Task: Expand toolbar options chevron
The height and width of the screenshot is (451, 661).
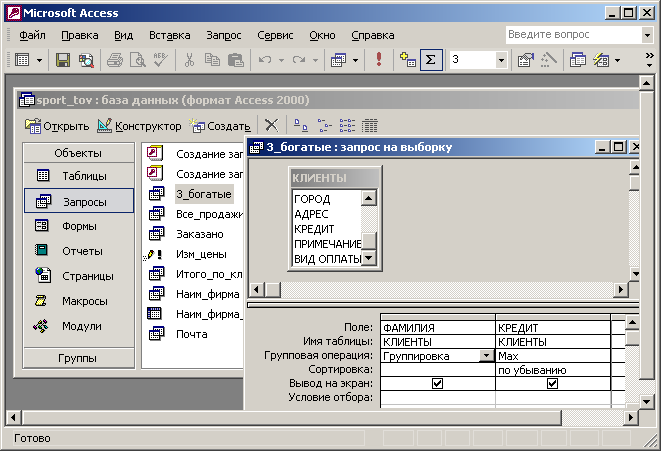Action: [650, 60]
